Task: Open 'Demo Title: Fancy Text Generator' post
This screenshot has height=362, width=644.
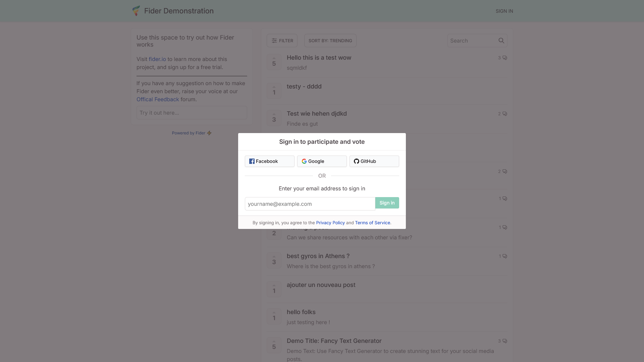Action: tap(334, 341)
